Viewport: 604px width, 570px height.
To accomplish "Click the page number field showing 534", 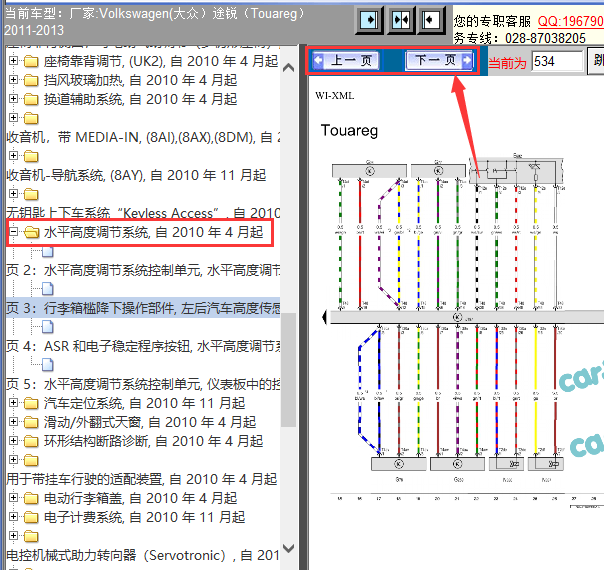I will click(x=557, y=61).
